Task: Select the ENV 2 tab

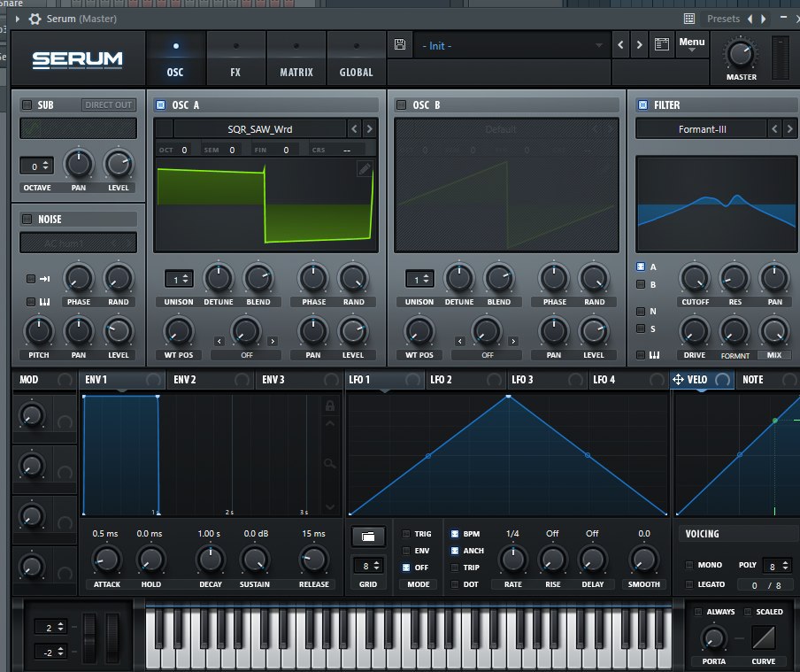Action: coord(212,380)
